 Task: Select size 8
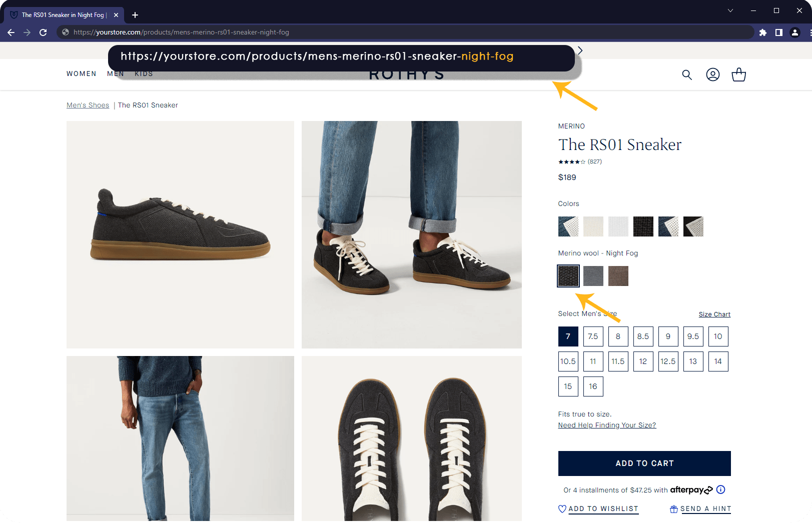(618, 336)
